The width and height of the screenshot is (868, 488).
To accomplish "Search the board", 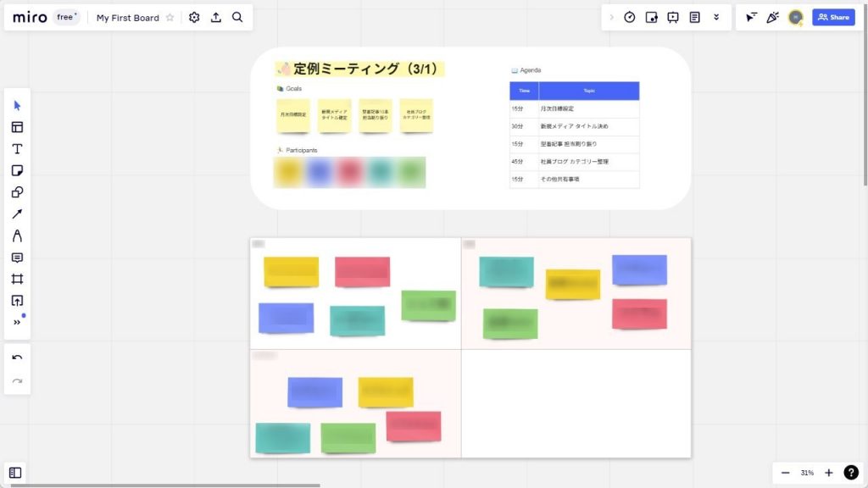I will click(237, 17).
